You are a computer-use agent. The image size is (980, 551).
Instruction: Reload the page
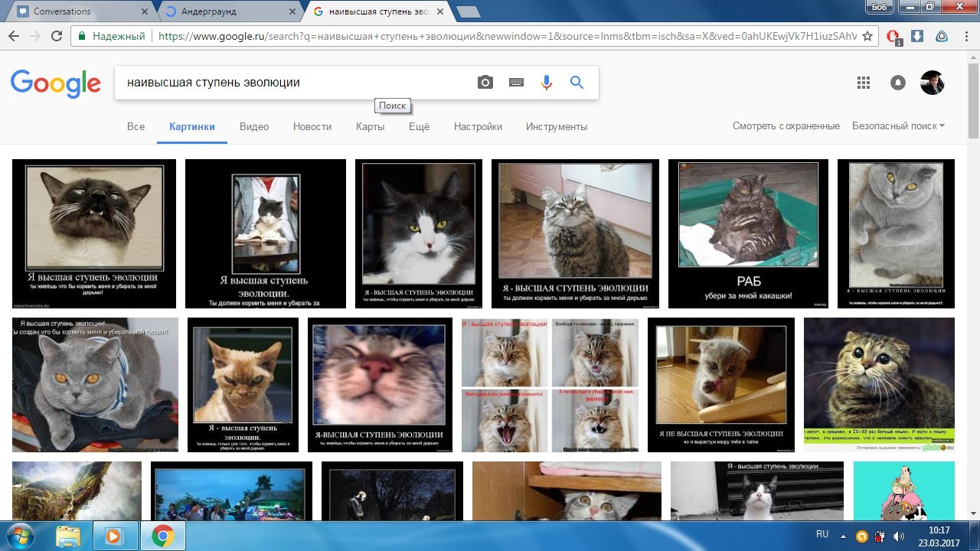pos(57,36)
